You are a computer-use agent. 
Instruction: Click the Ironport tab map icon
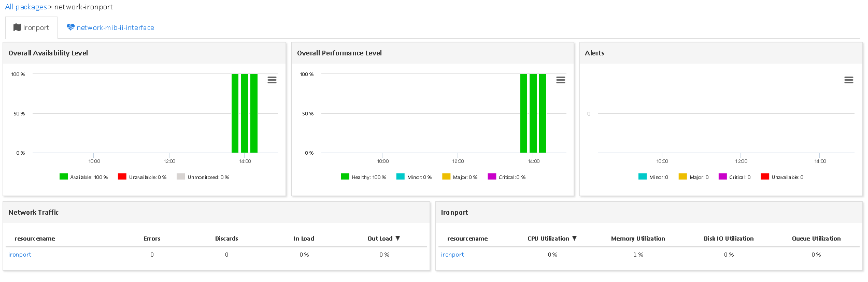[x=17, y=27]
